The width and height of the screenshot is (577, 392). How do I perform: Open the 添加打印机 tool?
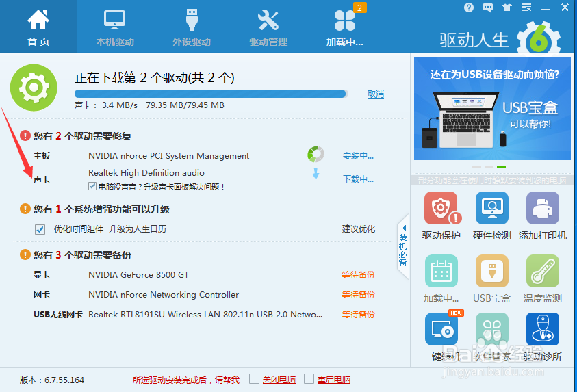(543, 216)
